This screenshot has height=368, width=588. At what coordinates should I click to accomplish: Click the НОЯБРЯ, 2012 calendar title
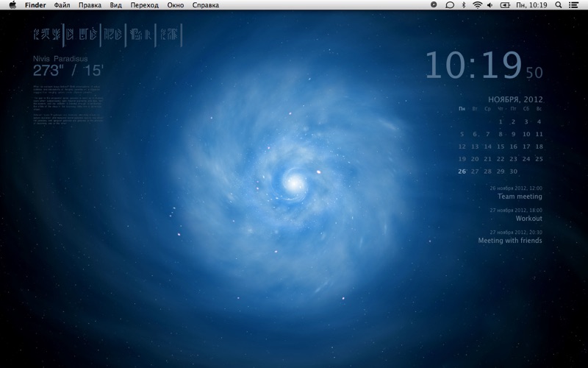515,99
